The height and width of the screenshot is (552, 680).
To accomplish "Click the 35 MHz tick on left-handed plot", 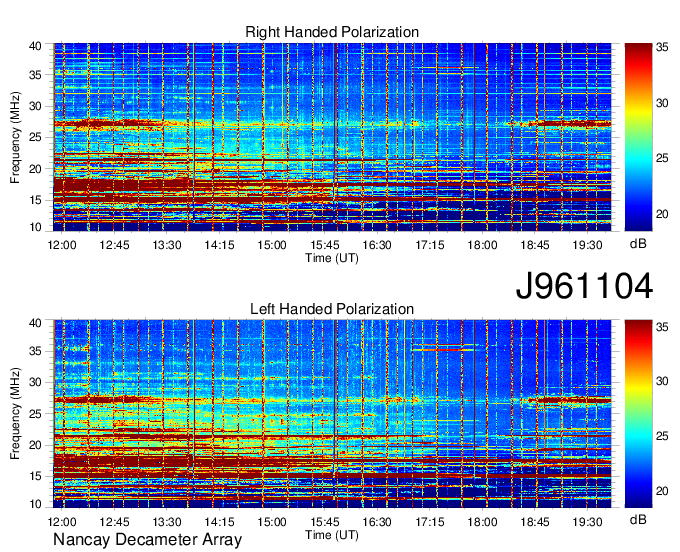I will pos(36,351).
